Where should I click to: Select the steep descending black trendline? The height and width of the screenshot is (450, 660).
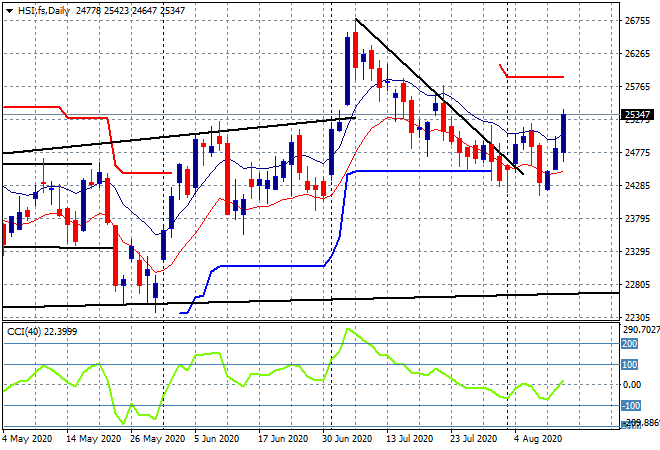439,96
